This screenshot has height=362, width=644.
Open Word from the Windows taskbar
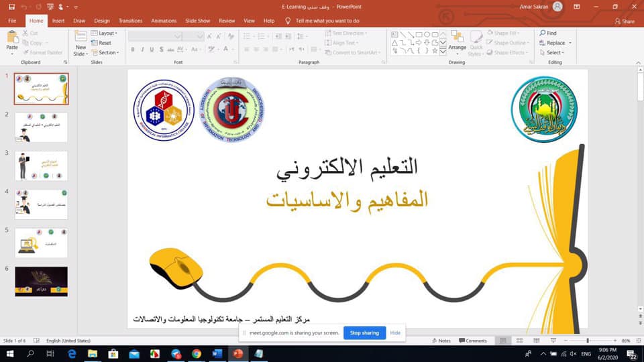coord(216,353)
